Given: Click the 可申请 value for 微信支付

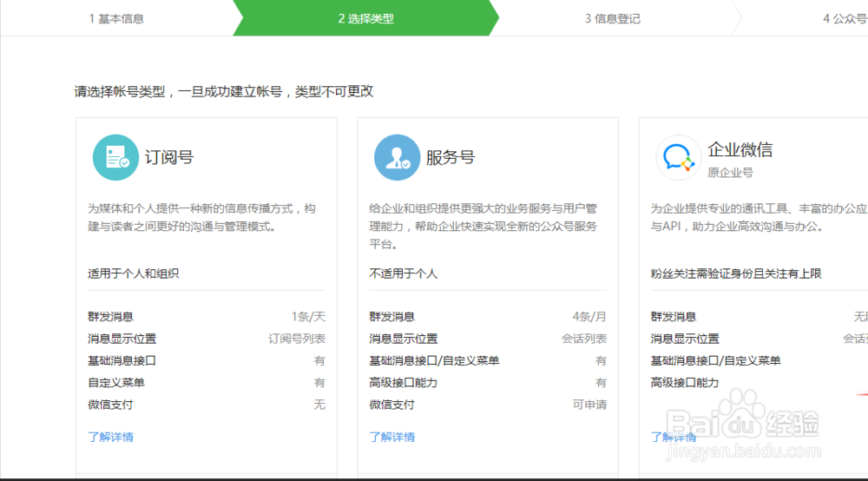Looking at the screenshot, I should (589, 405).
